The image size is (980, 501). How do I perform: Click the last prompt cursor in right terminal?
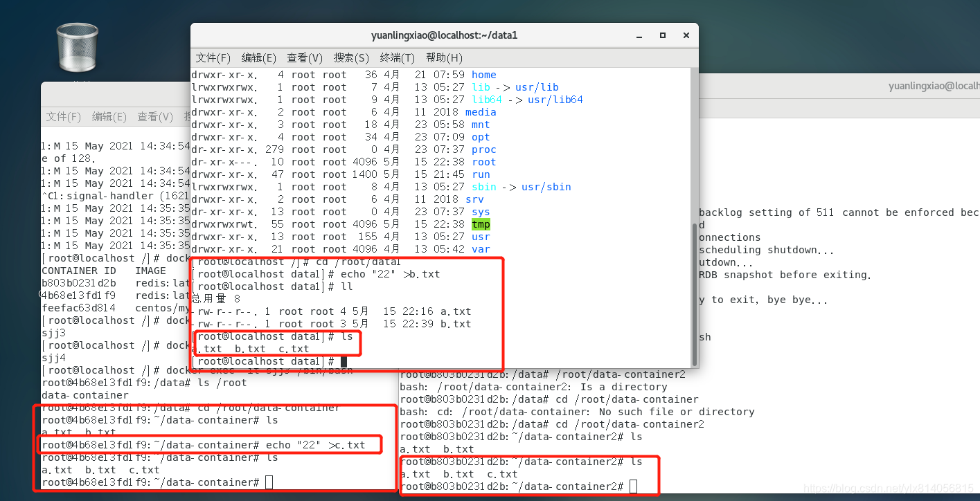click(x=634, y=486)
